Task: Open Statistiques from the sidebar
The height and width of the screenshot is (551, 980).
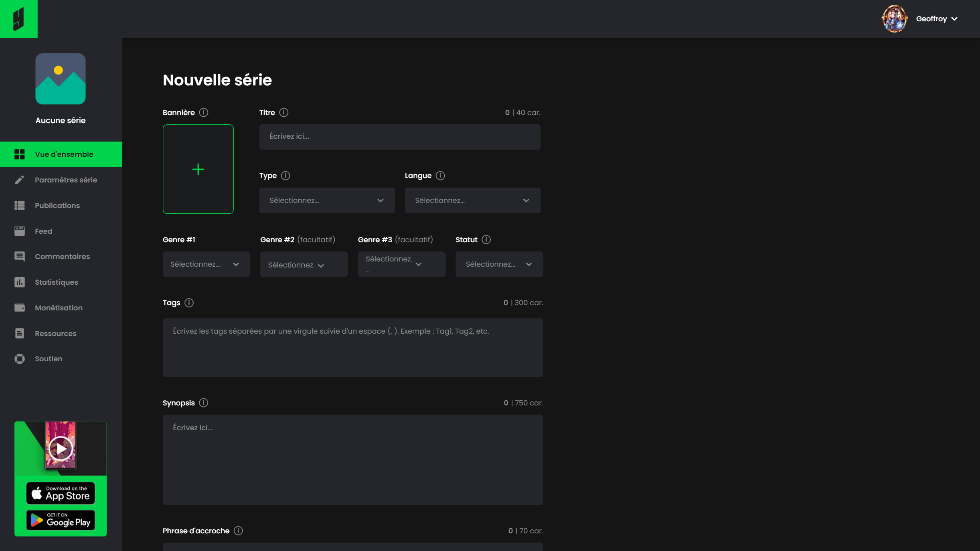Action: (57, 282)
